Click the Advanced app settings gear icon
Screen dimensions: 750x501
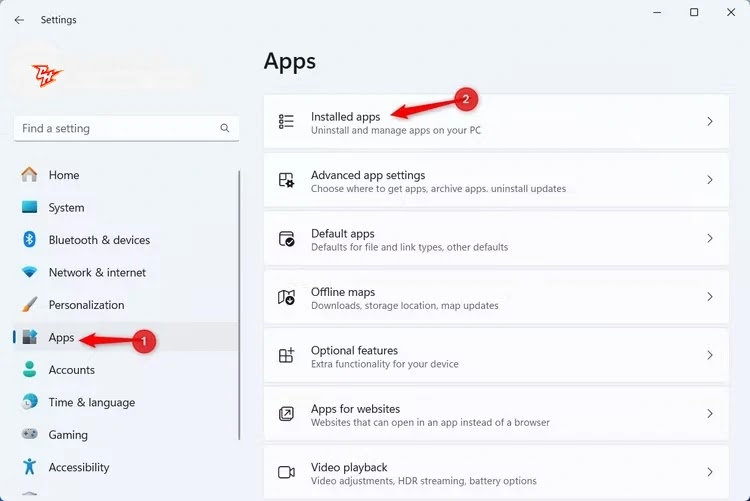tap(286, 180)
